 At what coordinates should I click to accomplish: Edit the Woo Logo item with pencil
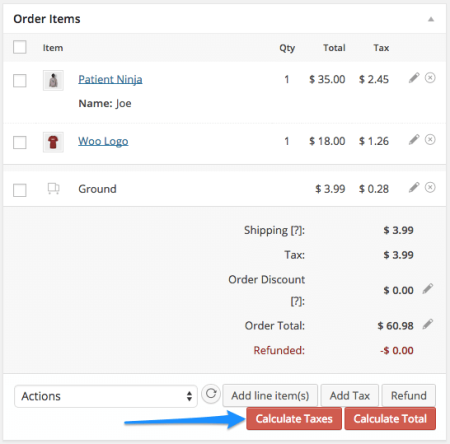coord(414,139)
